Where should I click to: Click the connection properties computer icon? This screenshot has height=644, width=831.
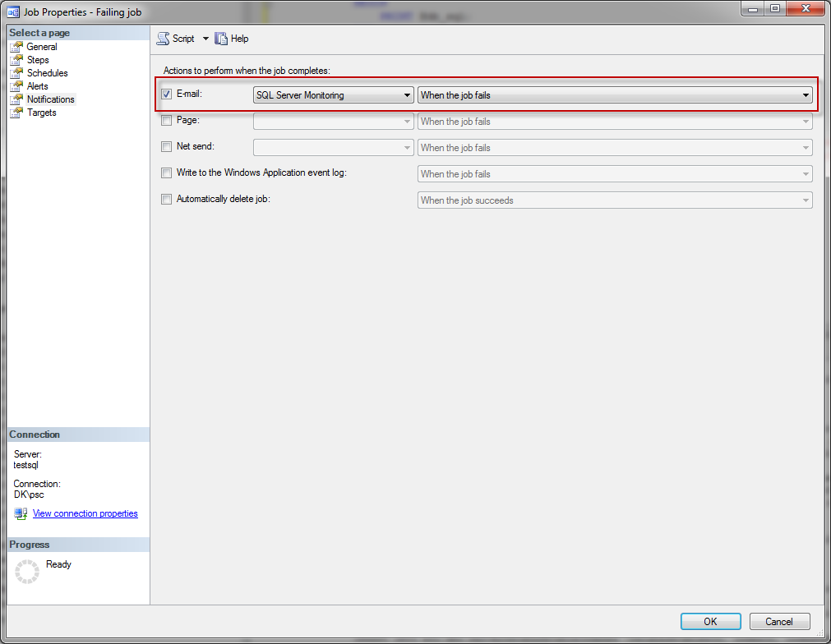pyautogui.click(x=21, y=513)
